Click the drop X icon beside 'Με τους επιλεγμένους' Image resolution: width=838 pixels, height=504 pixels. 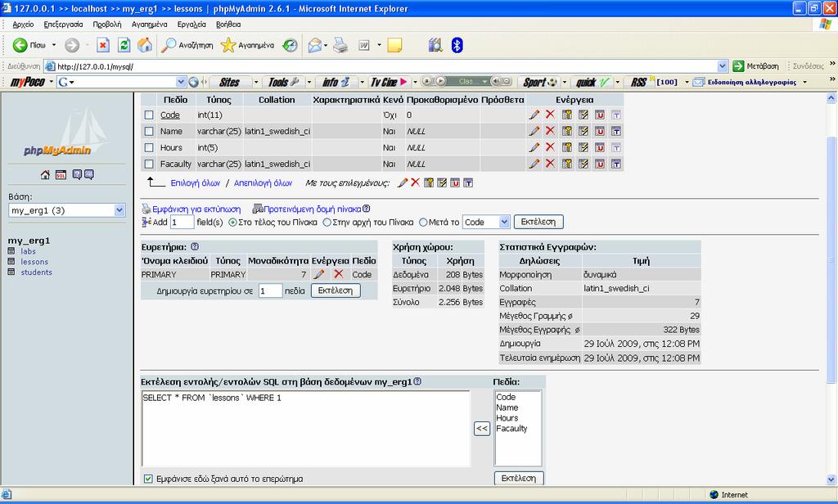coord(415,182)
